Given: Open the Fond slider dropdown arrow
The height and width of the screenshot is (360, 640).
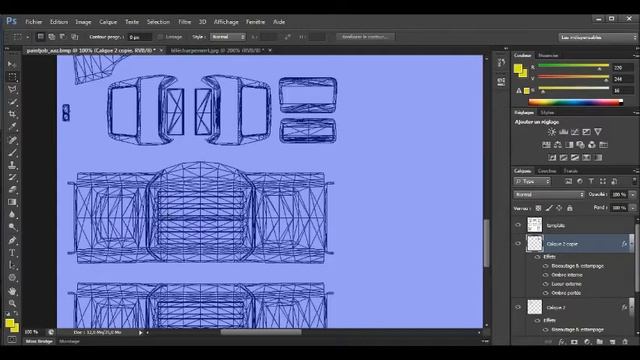Looking at the screenshot, I should [x=633, y=208].
